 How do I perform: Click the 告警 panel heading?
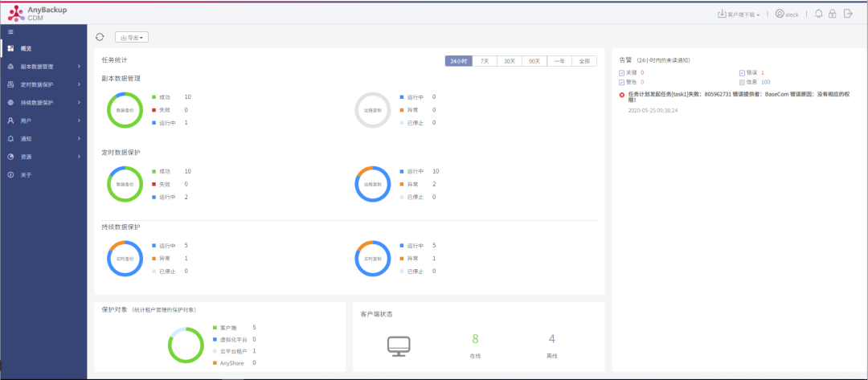point(625,59)
